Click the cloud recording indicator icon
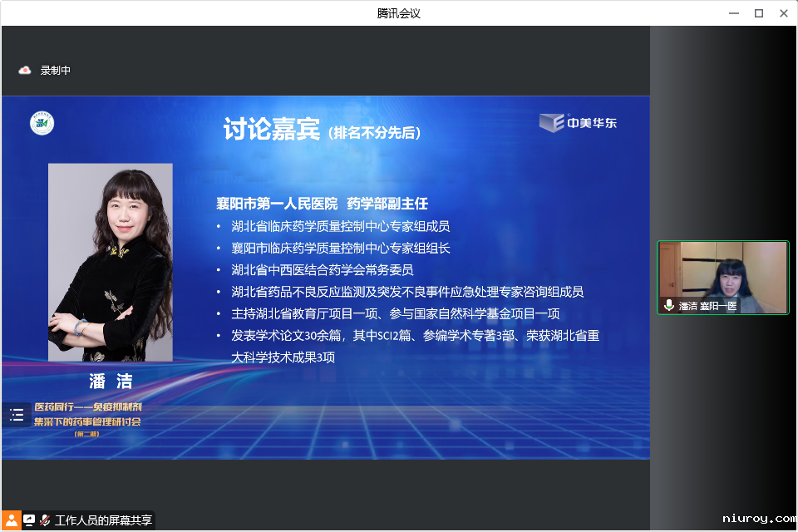798x532 pixels. (x=25, y=71)
